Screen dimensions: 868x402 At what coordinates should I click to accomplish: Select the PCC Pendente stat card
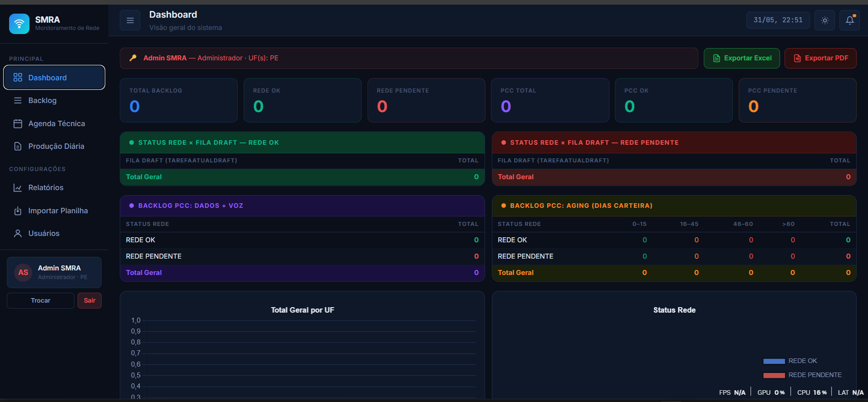click(x=798, y=100)
